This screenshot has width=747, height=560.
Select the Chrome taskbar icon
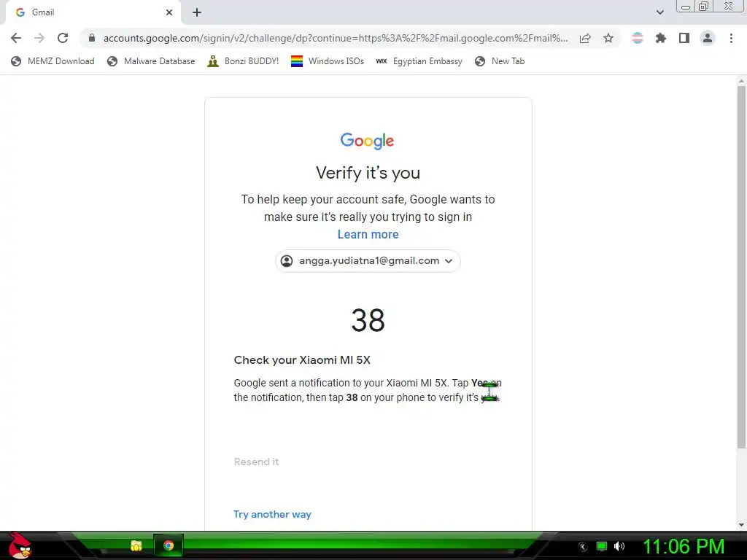point(169,545)
